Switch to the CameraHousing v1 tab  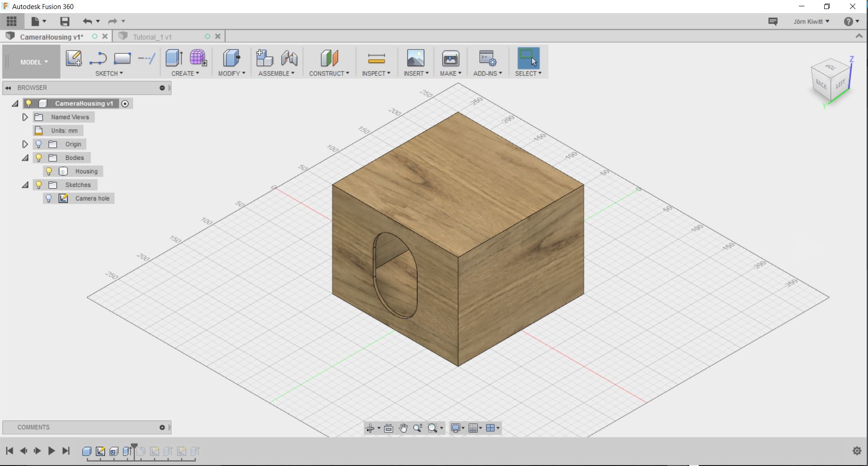51,37
